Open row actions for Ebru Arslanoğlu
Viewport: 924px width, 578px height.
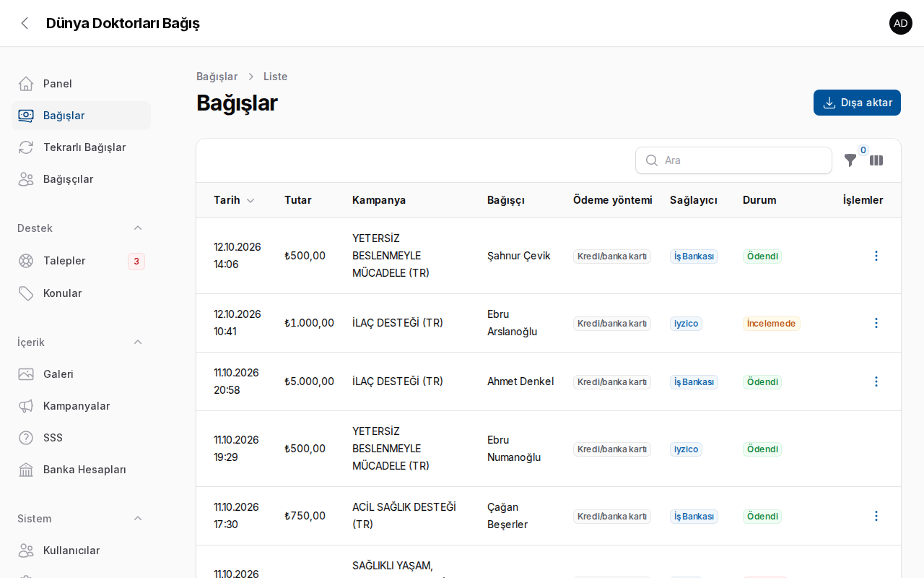pyautogui.click(x=876, y=323)
